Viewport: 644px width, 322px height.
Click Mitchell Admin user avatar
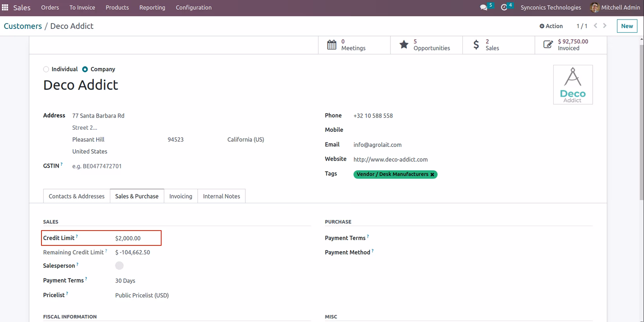tap(595, 7)
